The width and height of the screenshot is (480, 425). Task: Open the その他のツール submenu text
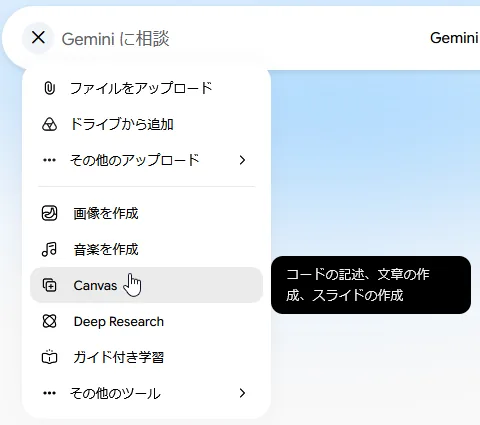[115, 393]
